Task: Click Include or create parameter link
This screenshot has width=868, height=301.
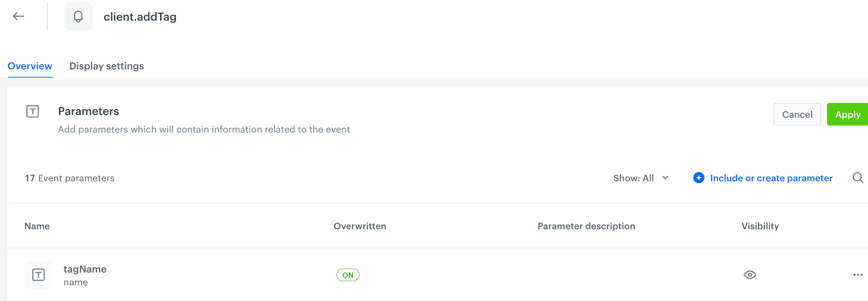Action: (771, 178)
